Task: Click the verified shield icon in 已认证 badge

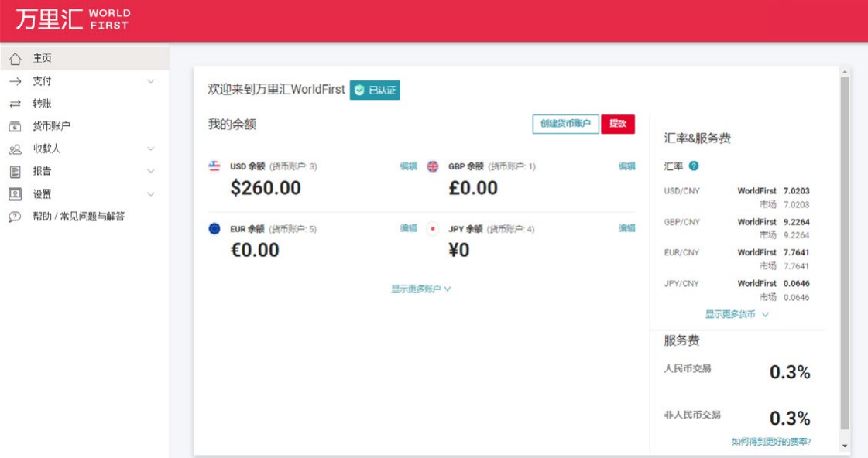Action: [x=359, y=91]
